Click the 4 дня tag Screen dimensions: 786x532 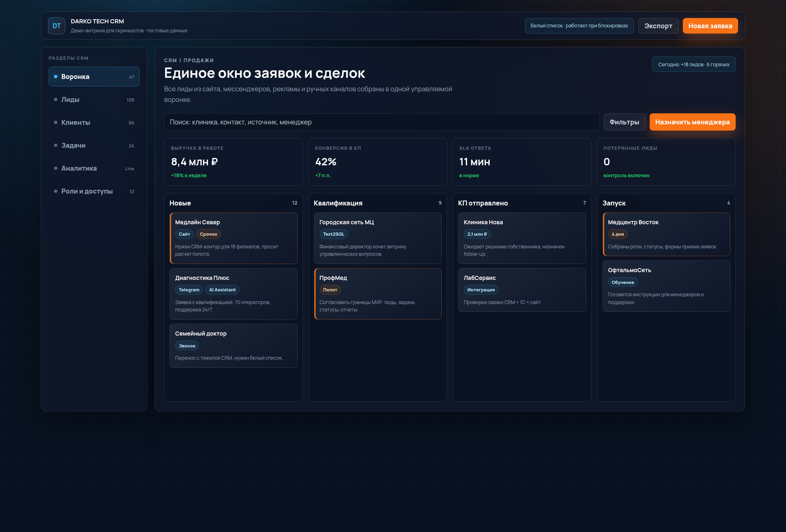(x=618, y=234)
